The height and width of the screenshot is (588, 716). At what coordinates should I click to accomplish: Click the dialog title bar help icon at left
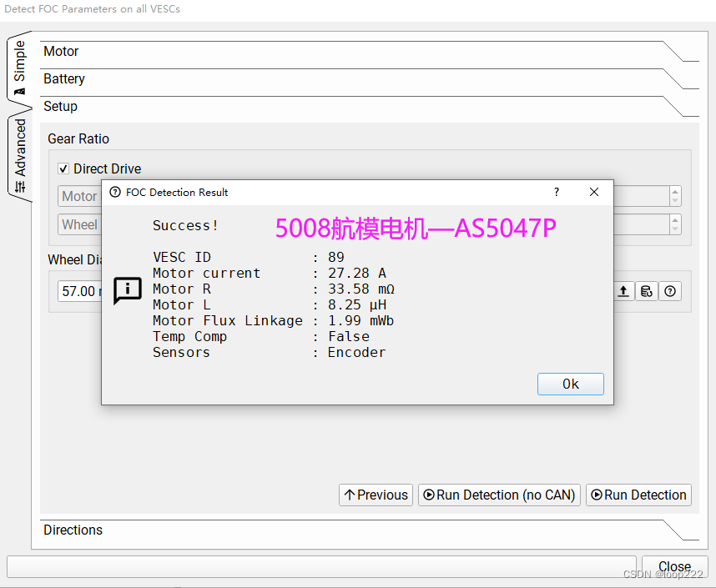[115, 192]
